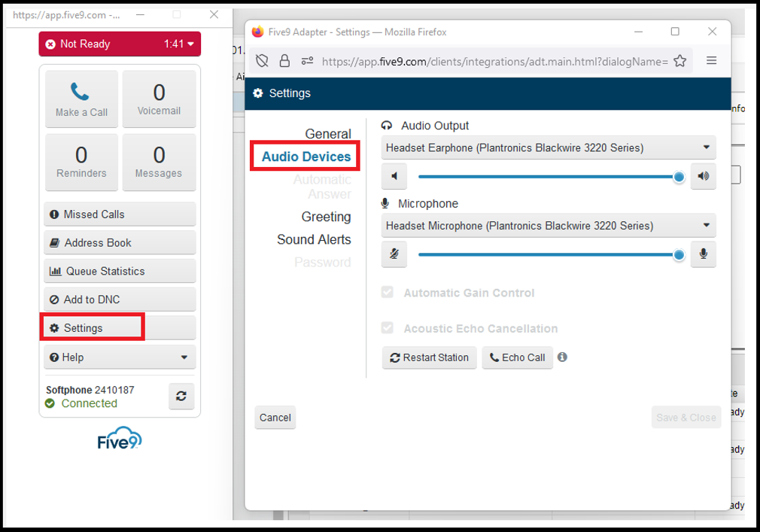Bookmark page with the star icon

680,61
